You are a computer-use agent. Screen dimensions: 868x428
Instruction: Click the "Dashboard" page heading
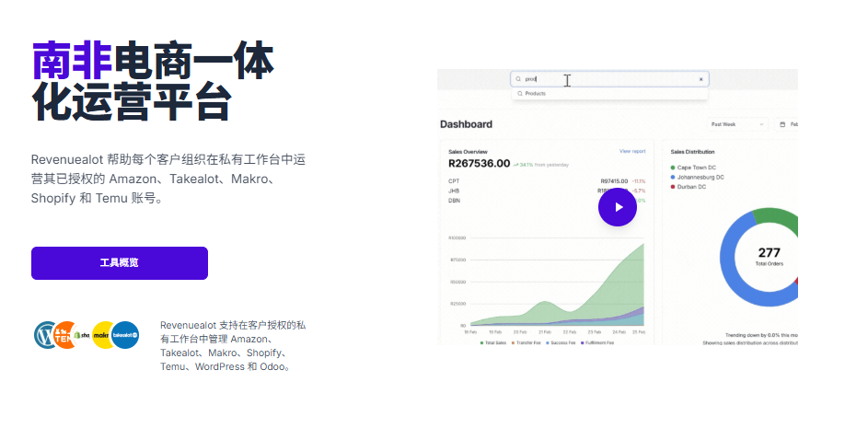click(x=466, y=124)
